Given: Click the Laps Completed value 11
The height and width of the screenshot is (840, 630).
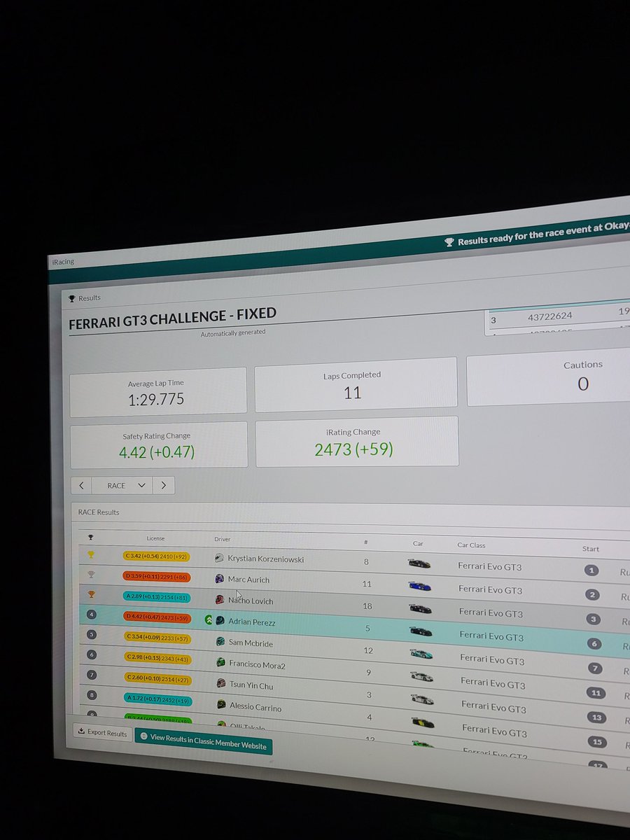Looking at the screenshot, I should point(352,392).
